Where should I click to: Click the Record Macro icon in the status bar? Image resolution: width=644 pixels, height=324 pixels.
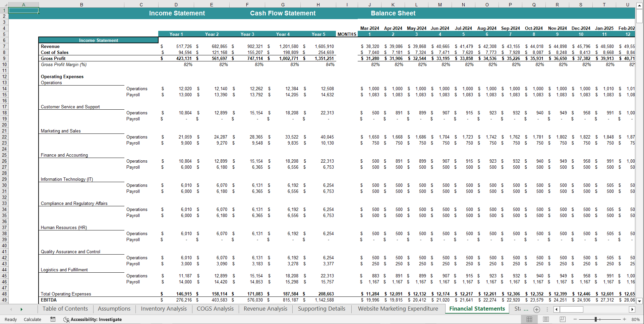point(53,319)
